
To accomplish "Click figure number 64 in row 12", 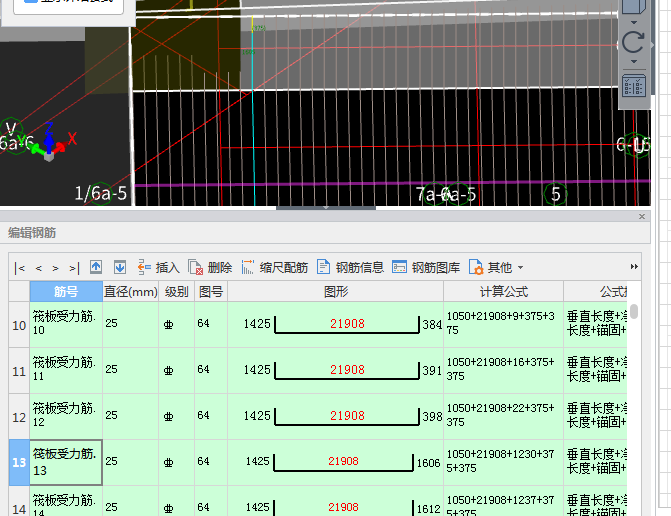I will click(x=203, y=415).
